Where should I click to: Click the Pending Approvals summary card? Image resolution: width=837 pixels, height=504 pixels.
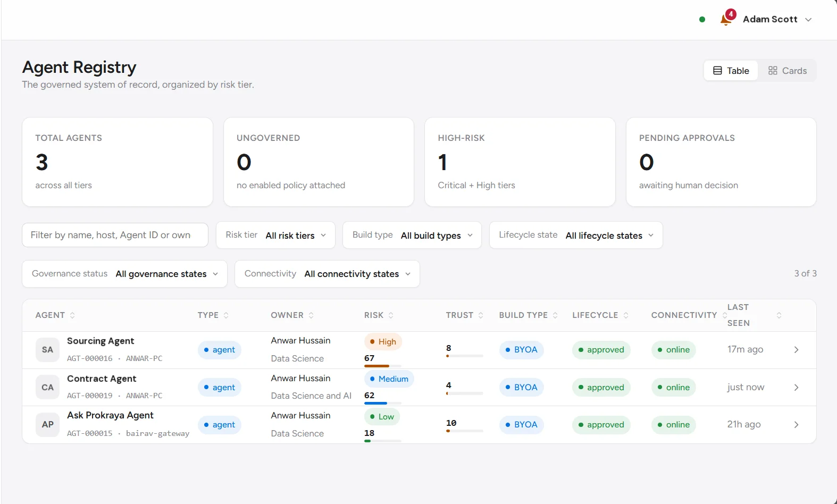[721, 162]
